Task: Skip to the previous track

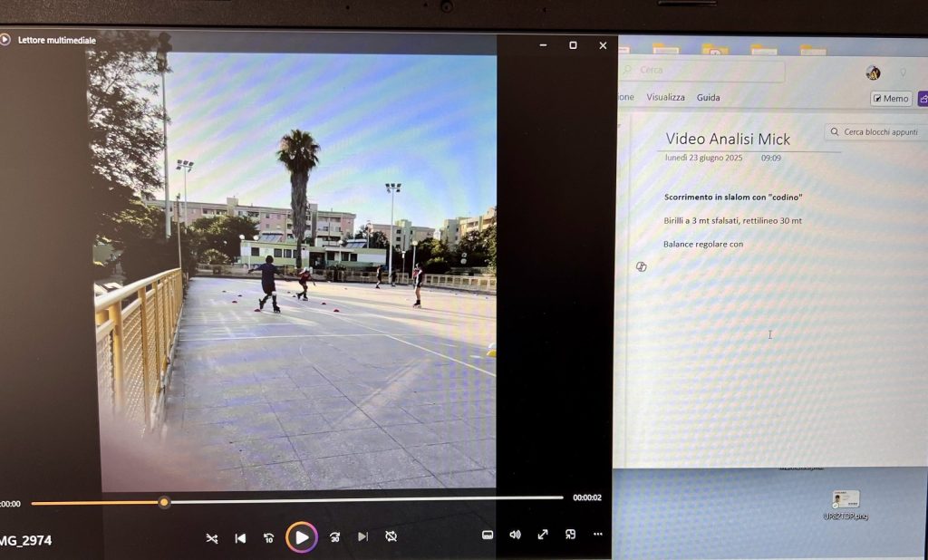Action: [x=240, y=537]
